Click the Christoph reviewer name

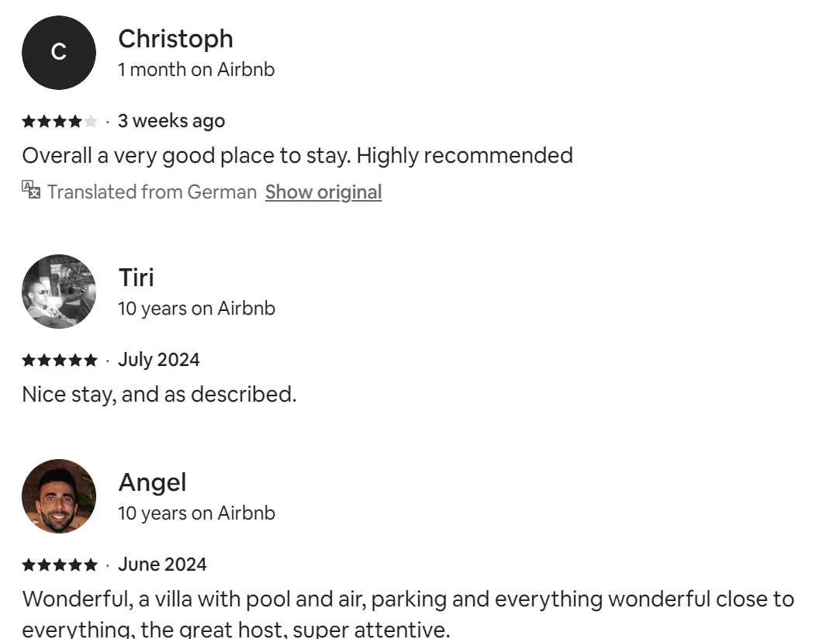coord(175,39)
